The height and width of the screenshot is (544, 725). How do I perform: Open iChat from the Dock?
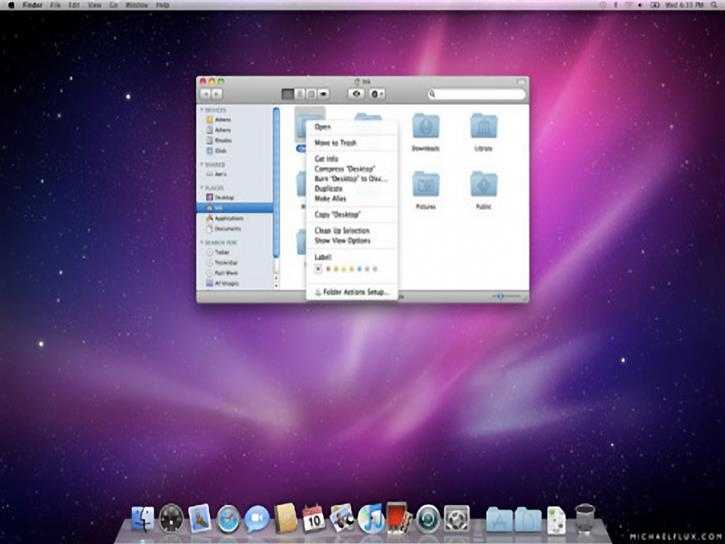(257, 519)
